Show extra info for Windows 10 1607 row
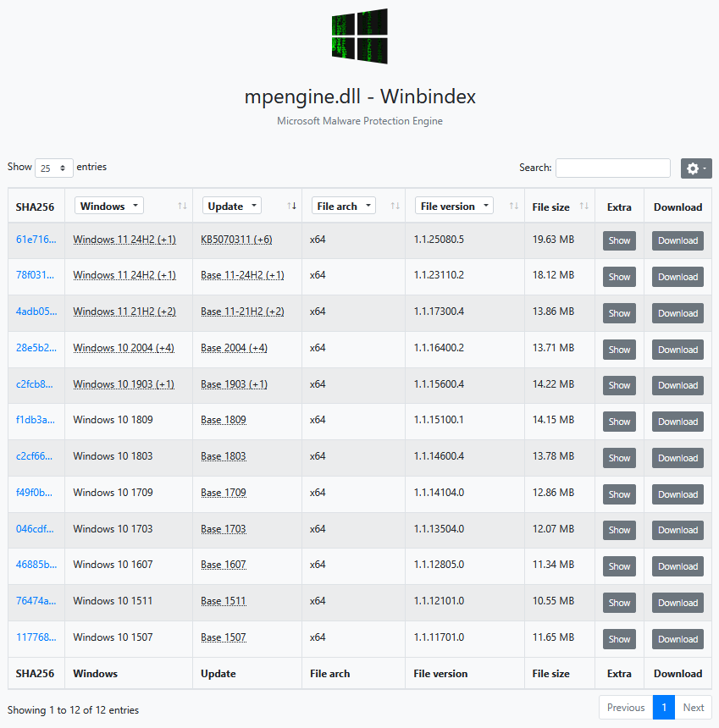 tap(619, 566)
